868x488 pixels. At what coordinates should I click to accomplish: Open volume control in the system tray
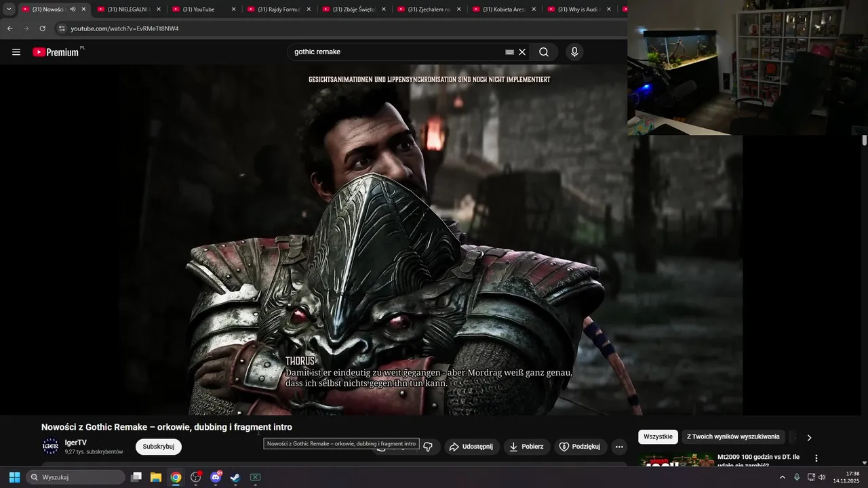[822, 477]
